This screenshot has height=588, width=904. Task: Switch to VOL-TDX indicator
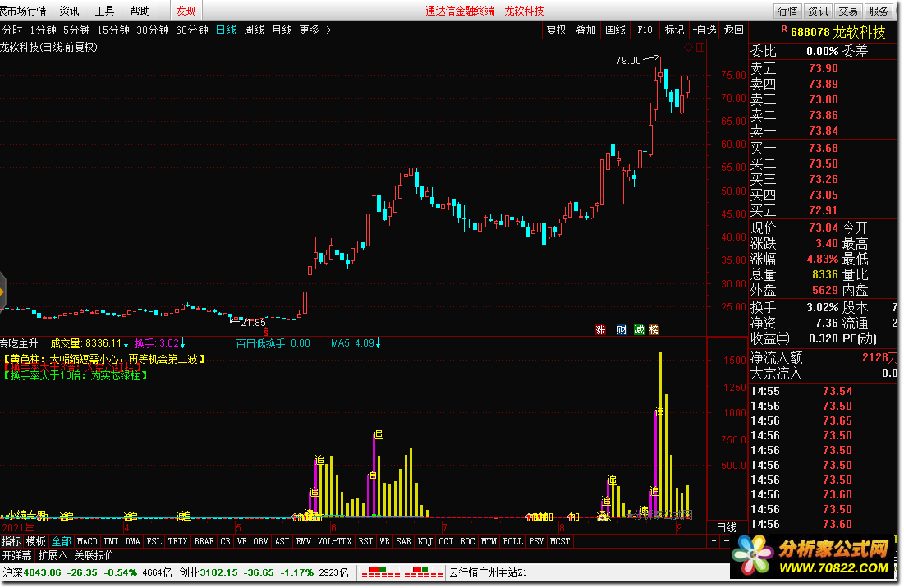(x=334, y=541)
